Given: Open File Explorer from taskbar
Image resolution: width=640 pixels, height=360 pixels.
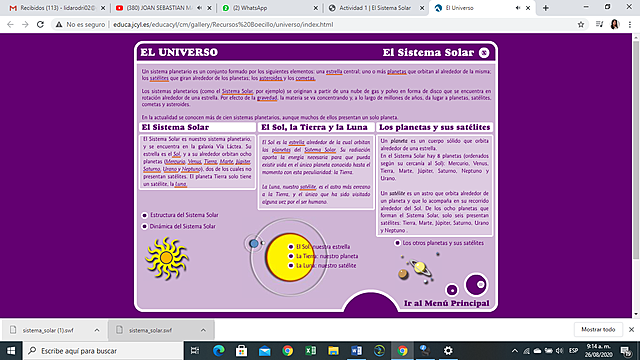Looking at the screenshot, I should [x=333, y=351].
